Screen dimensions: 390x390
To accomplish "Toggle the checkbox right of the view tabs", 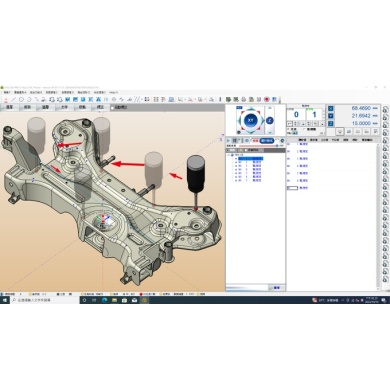I will coord(112,108).
